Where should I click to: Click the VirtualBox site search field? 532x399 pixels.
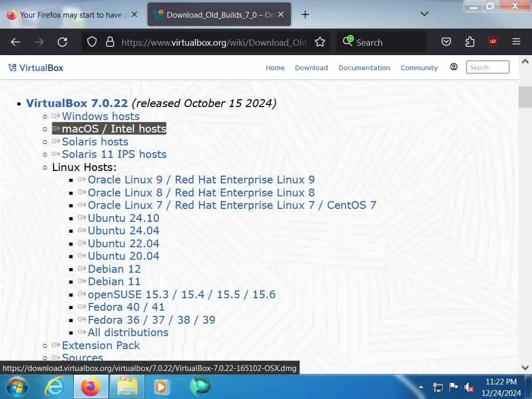coord(487,67)
